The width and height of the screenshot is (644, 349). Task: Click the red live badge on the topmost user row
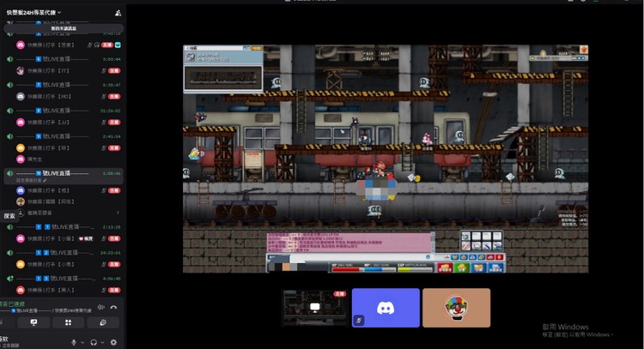click(106, 45)
